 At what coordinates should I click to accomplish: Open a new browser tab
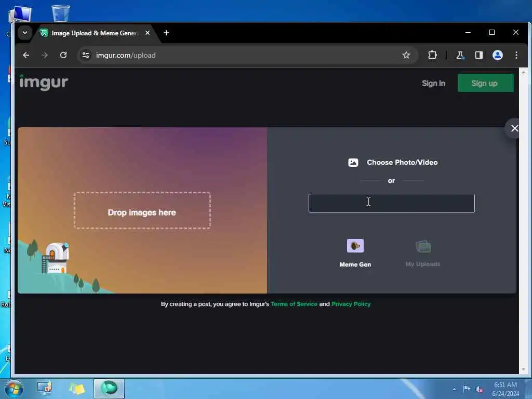[x=166, y=33]
